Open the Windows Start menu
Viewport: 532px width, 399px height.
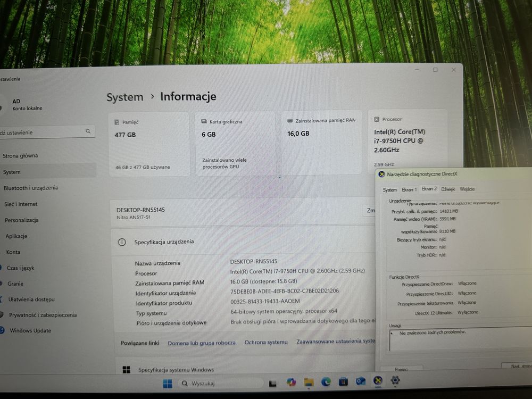tap(167, 384)
